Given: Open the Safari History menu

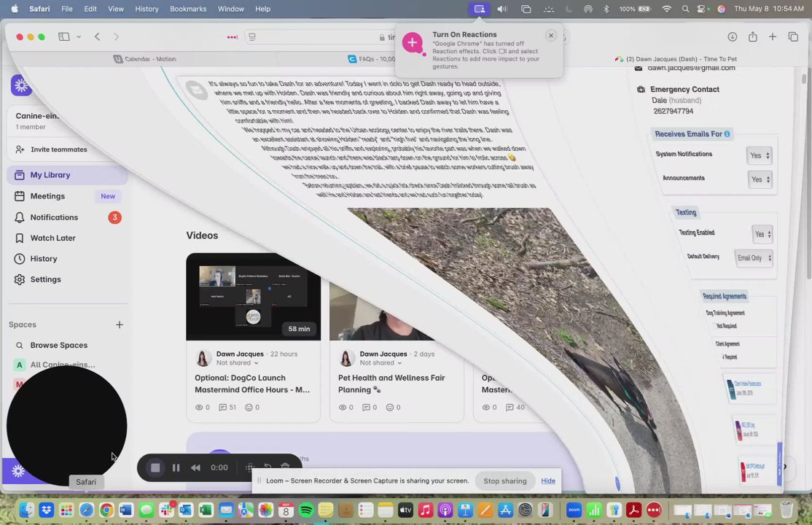Looking at the screenshot, I should click(147, 9).
